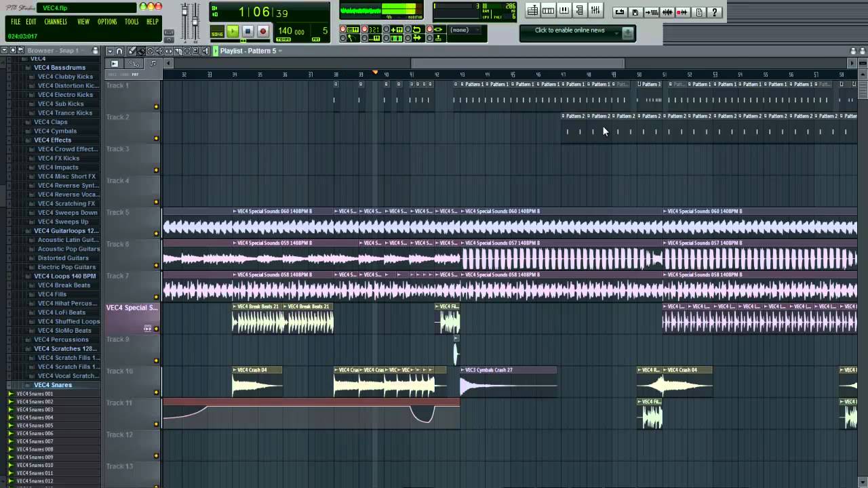The image size is (868, 488).
Task: Toggle the metronome recording option
Action: click(x=349, y=38)
